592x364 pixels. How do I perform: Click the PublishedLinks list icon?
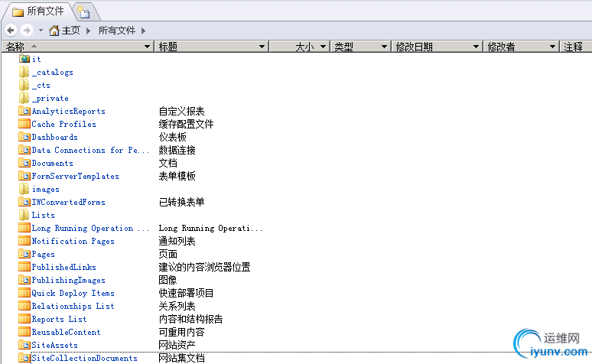pos(24,267)
